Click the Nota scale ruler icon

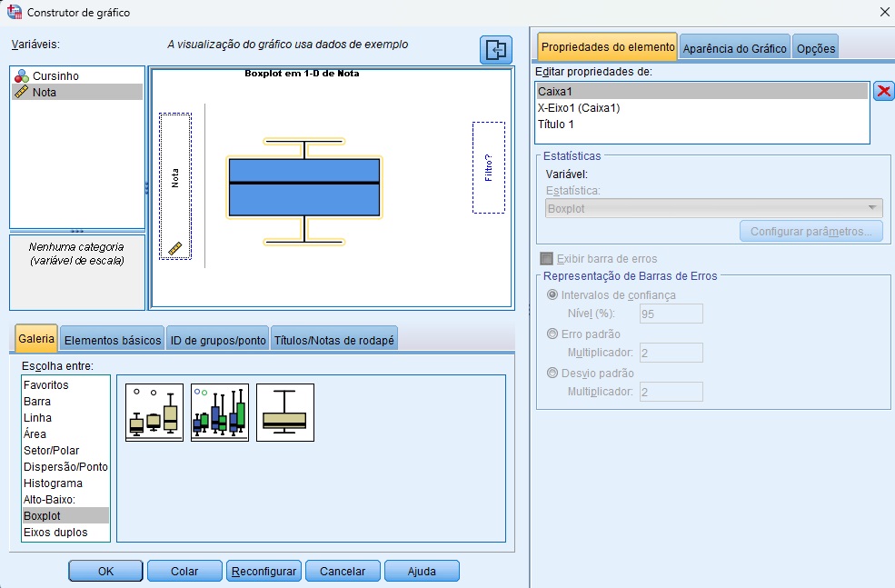[x=22, y=92]
